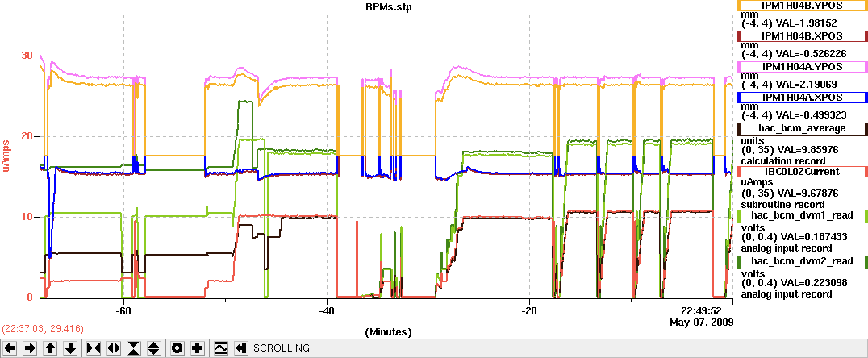Click the 30 y-axis tick label
Screen dimensions: 868x358
pos(27,56)
